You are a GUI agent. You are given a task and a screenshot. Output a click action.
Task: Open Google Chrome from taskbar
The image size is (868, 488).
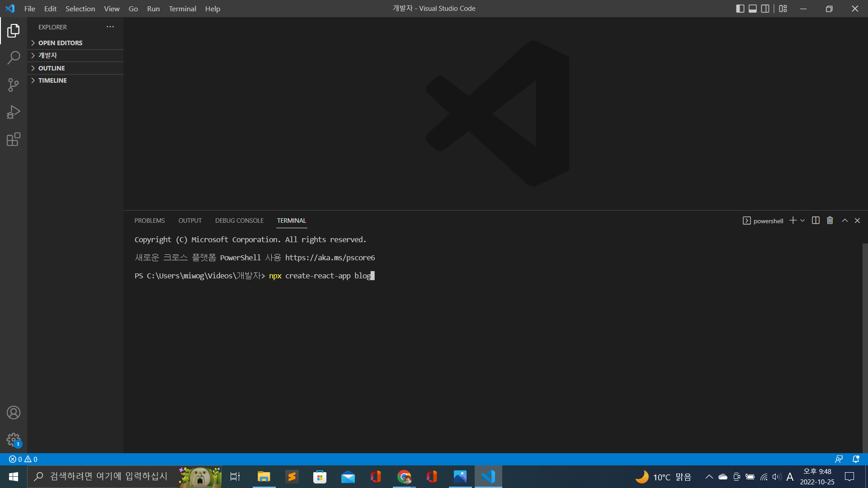tap(404, 477)
